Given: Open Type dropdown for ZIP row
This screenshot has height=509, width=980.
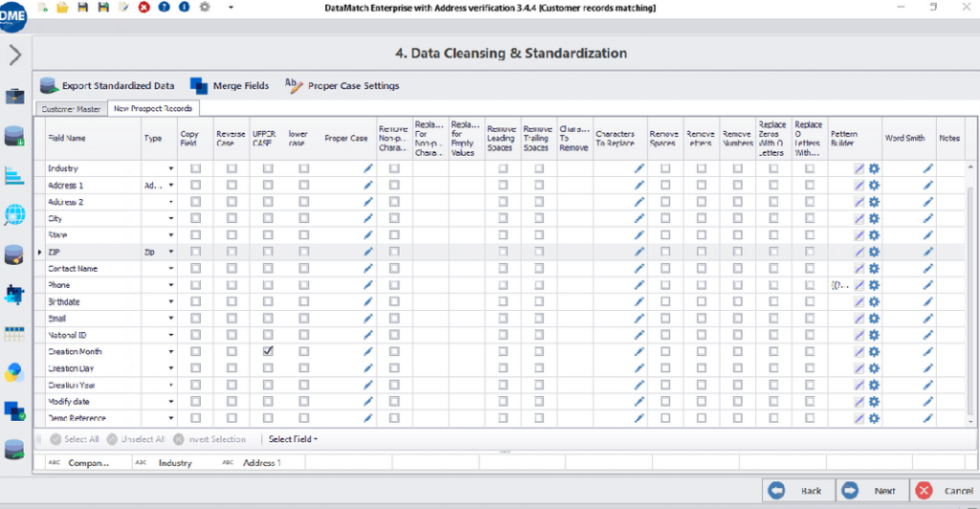Looking at the screenshot, I should pos(170,252).
